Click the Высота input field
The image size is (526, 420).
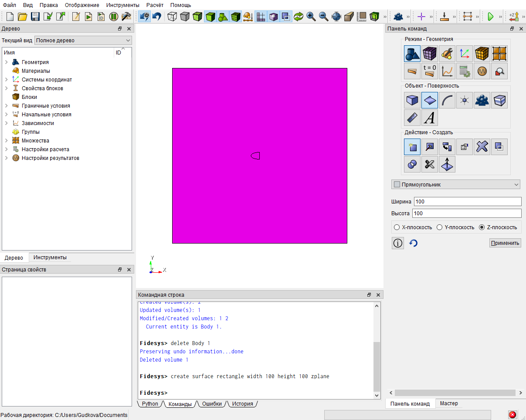(467, 213)
